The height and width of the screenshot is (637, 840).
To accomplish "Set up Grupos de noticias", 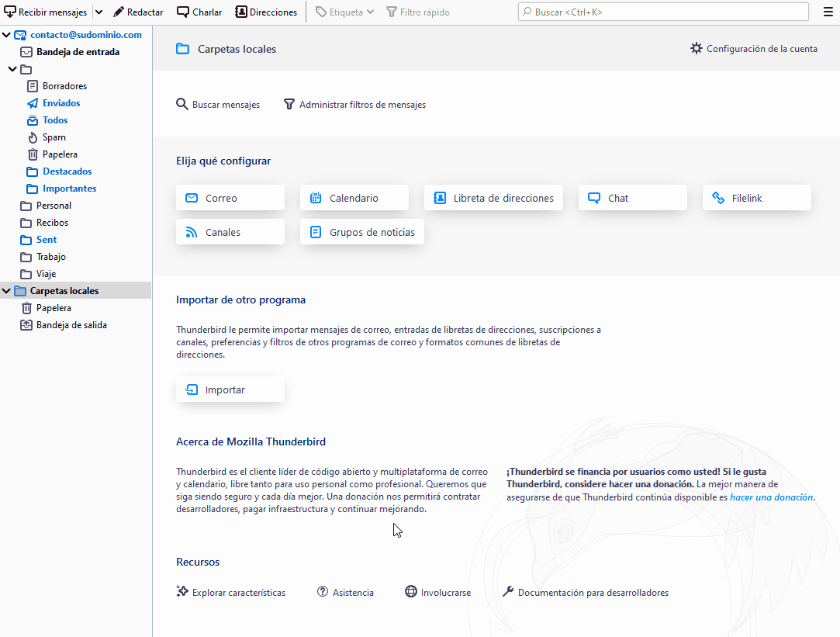I will (x=362, y=232).
